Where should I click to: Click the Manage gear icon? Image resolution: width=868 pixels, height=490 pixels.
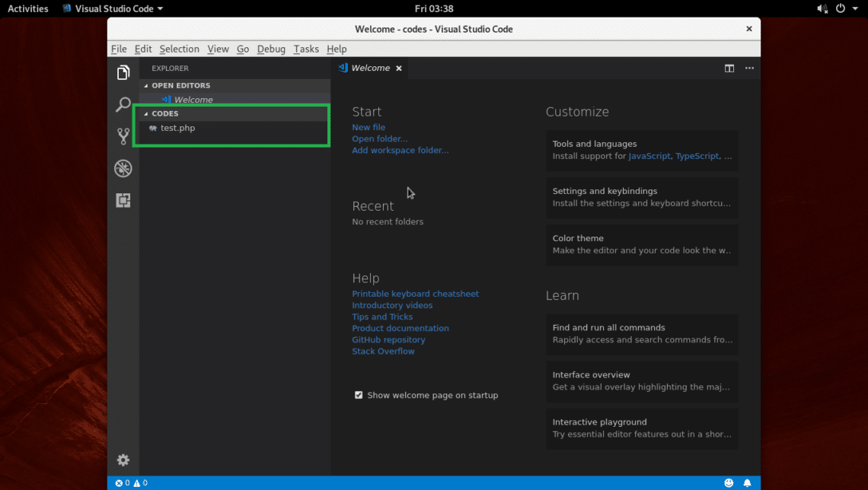(123, 460)
